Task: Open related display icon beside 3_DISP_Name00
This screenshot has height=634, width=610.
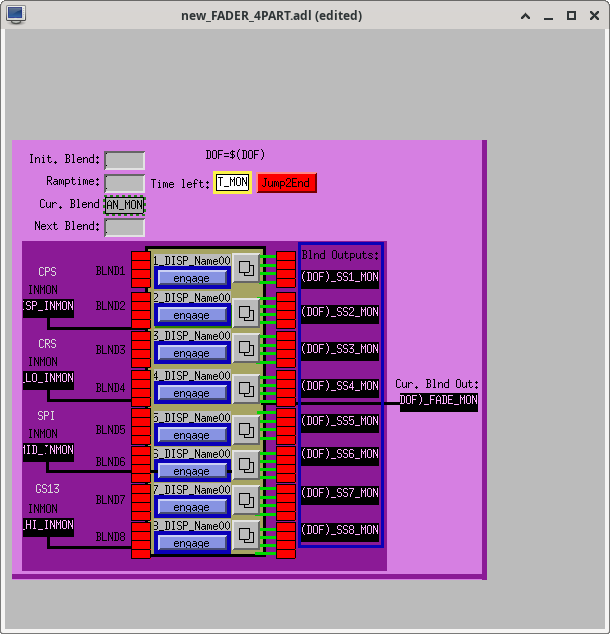Action: 246,348
